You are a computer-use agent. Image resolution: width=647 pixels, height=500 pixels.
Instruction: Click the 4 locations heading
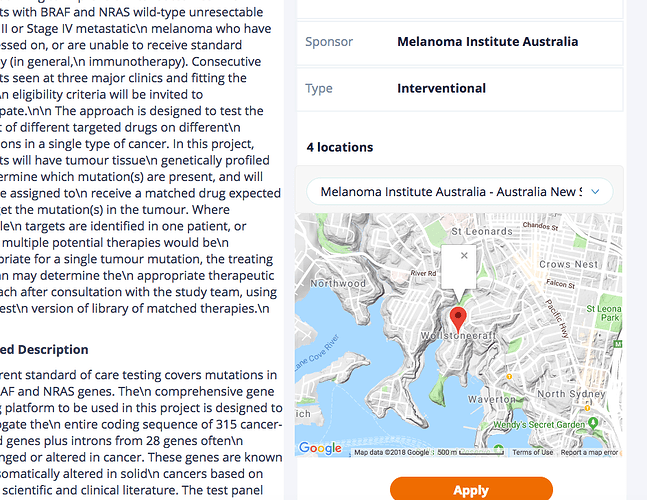[340, 147]
